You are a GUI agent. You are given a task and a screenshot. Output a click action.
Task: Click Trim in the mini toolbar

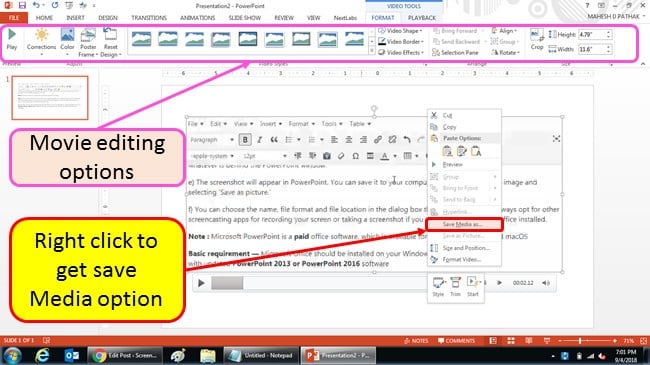pyautogui.click(x=455, y=287)
